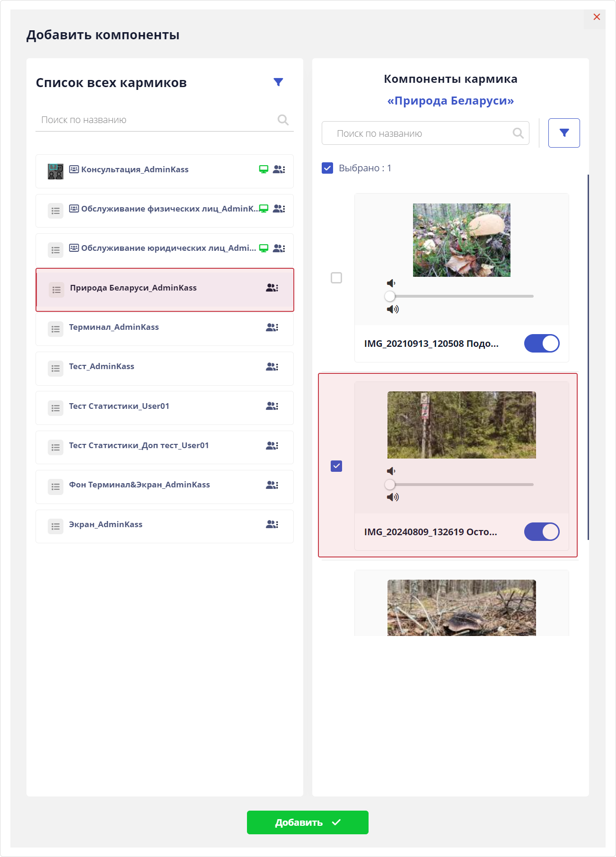Check the IMG_20210913_120508 component checkbox
The width and height of the screenshot is (616, 857).
pos(336,278)
